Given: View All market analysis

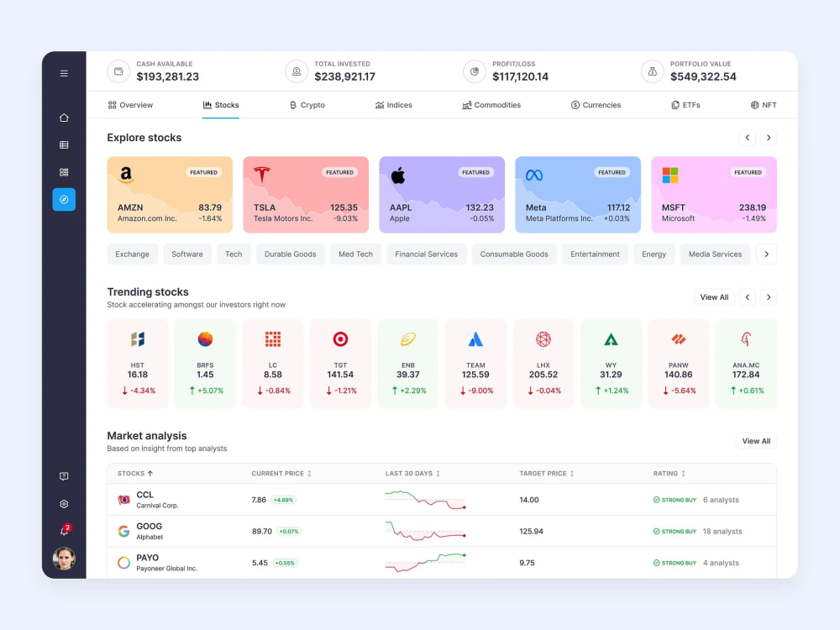Looking at the screenshot, I should 756,441.
